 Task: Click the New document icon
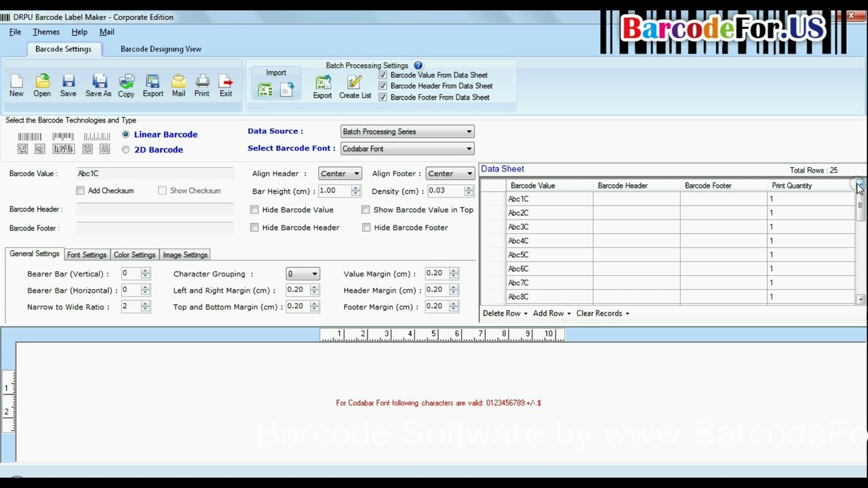click(x=16, y=82)
